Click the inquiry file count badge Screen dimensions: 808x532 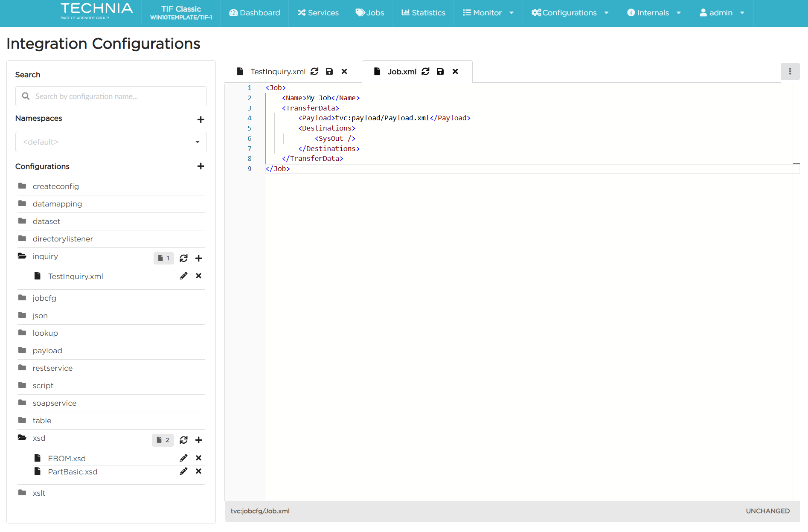click(164, 258)
